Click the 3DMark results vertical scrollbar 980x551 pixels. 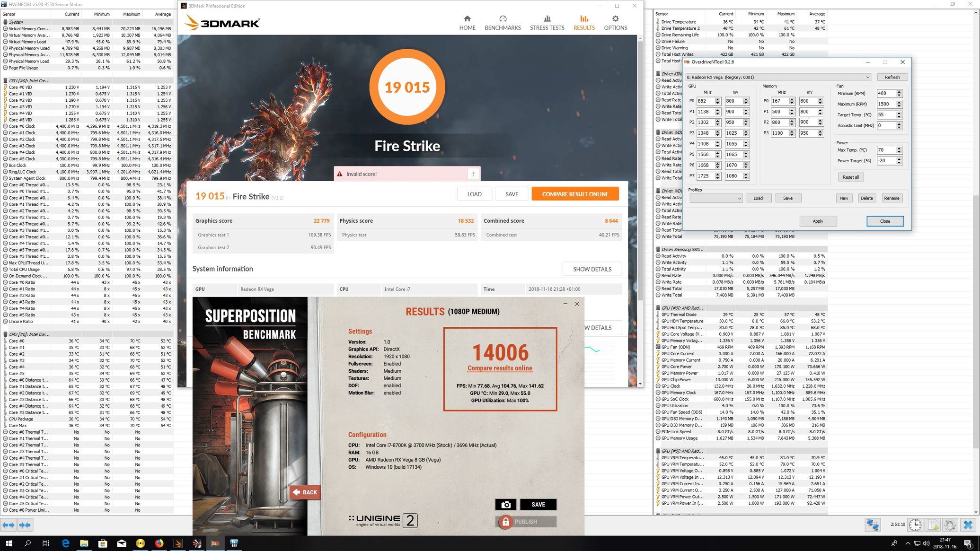coord(640,170)
